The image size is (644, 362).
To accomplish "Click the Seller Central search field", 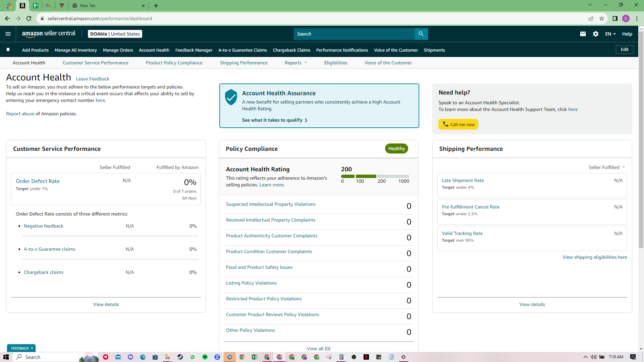I will pyautogui.click(x=354, y=34).
